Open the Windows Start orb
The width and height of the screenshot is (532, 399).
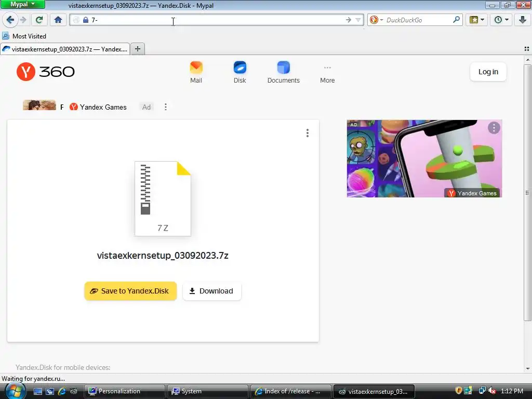tap(15, 391)
